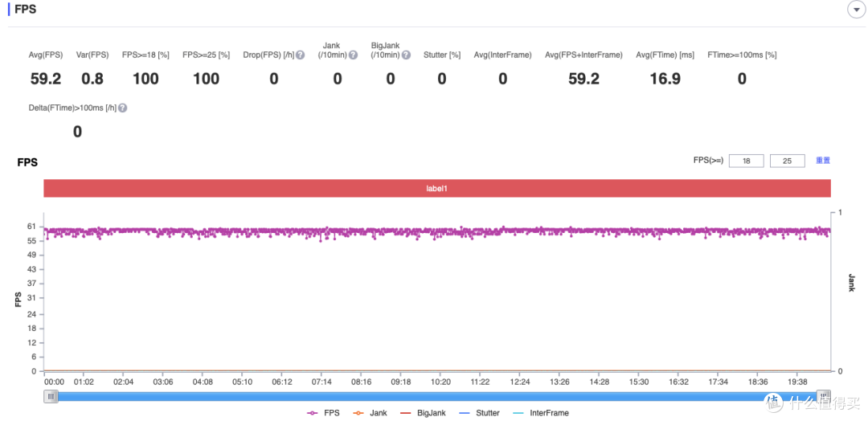This screenshot has height=421, width=868.
Task: Click the left zoom slider handle
Action: [51, 396]
